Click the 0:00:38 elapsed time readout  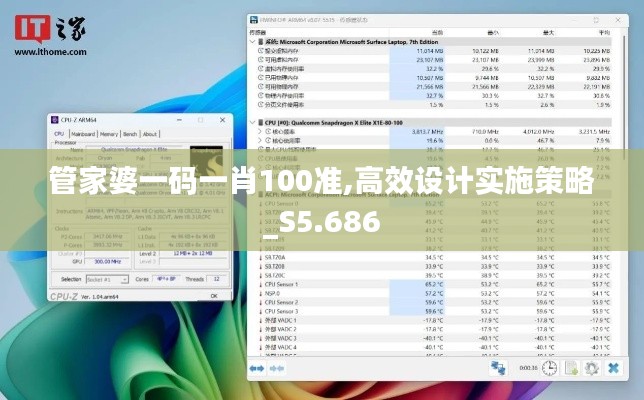(x=528, y=368)
